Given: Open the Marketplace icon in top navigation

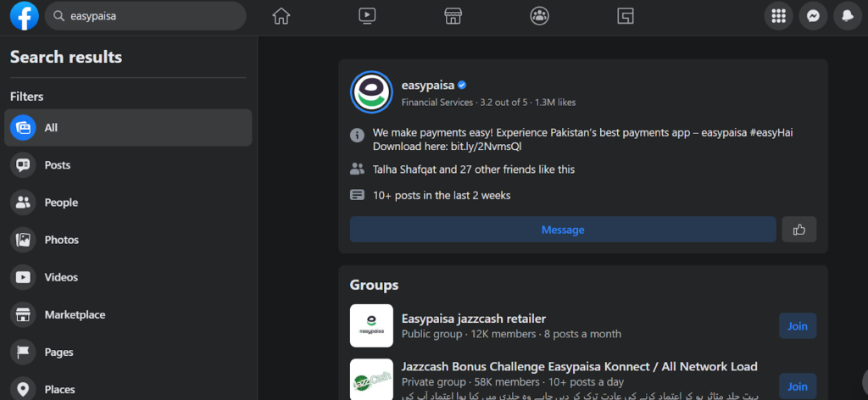Looking at the screenshot, I should tap(453, 16).
